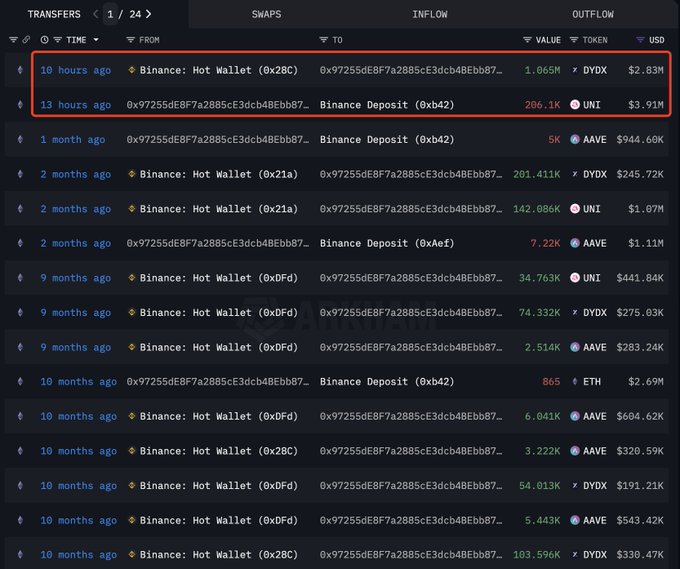Click the link icon in header
This screenshot has width=680, height=569.
point(26,40)
